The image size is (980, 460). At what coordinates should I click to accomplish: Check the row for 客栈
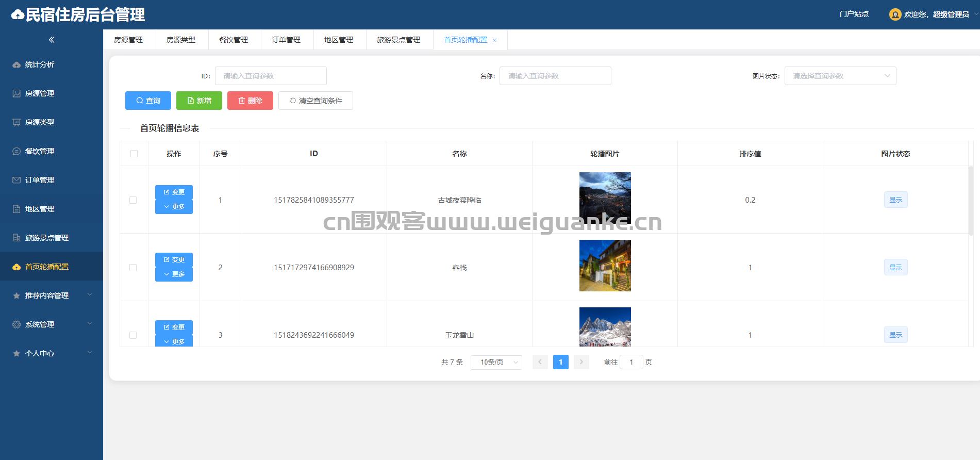point(133,268)
